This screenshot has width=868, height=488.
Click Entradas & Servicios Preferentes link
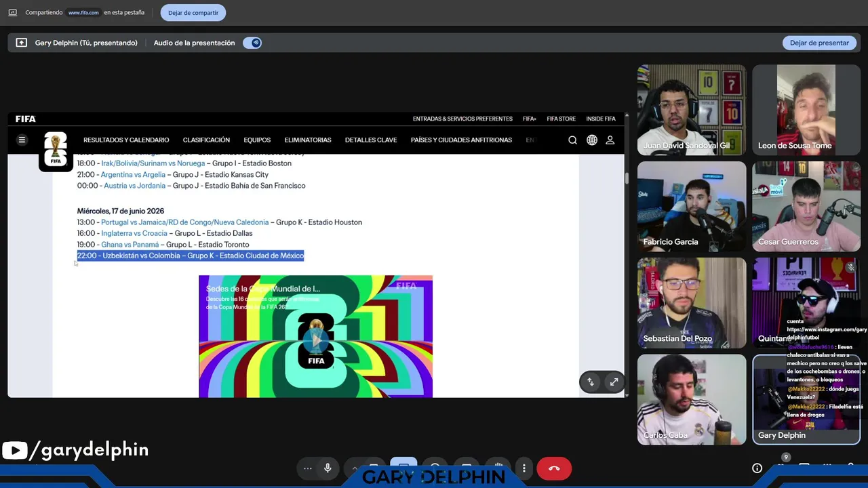point(462,119)
